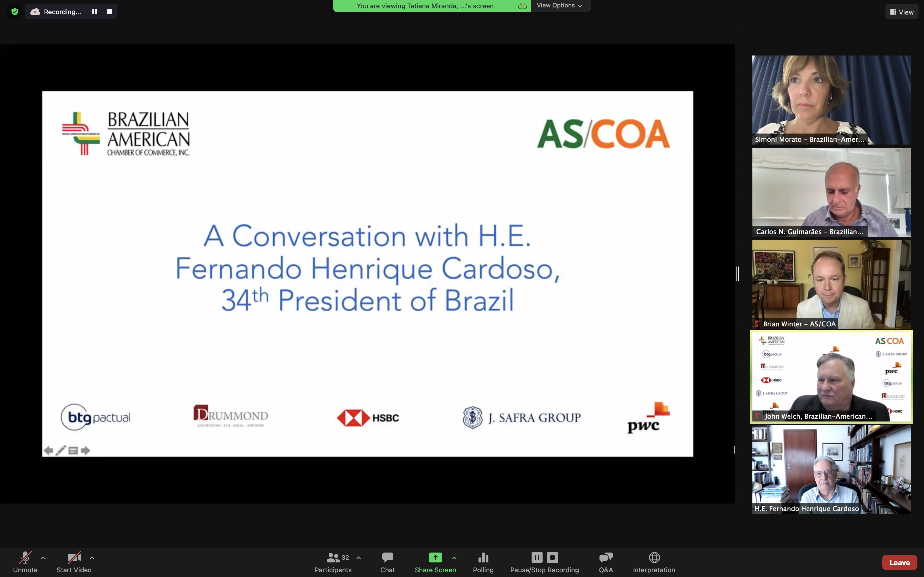
Task: Expand audio options arrow beside Unmute
Action: [43, 558]
